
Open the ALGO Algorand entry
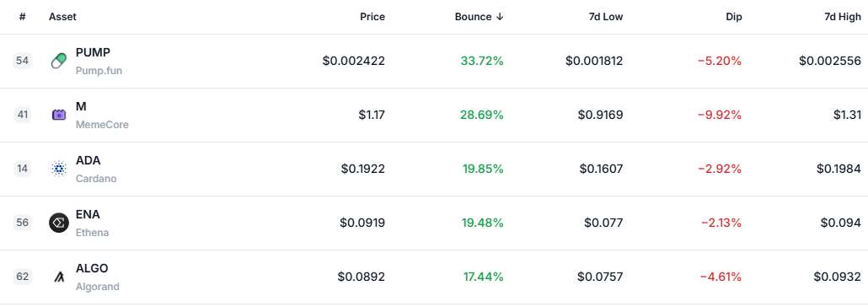98,277
